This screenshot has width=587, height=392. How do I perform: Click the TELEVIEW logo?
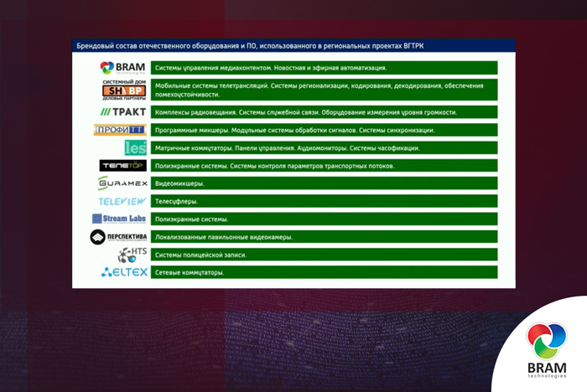click(x=122, y=201)
